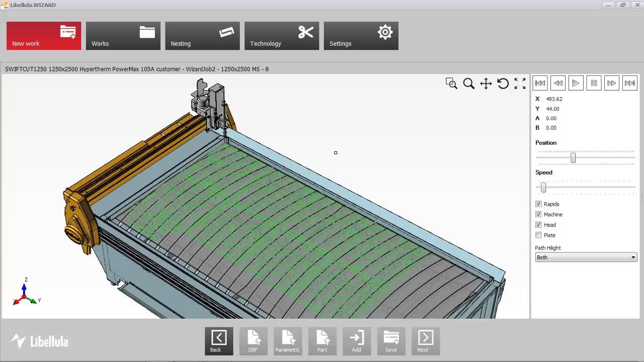Click the rotate view icon
This screenshot has height=362, width=644.
pos(503,83)
